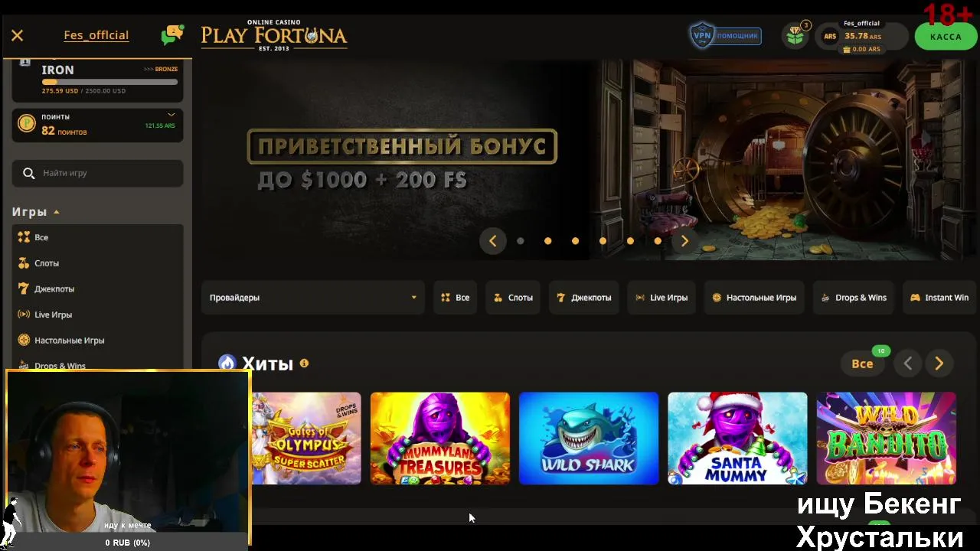Open Santa Mummy game
980x551 pixels.
(737, 439)
